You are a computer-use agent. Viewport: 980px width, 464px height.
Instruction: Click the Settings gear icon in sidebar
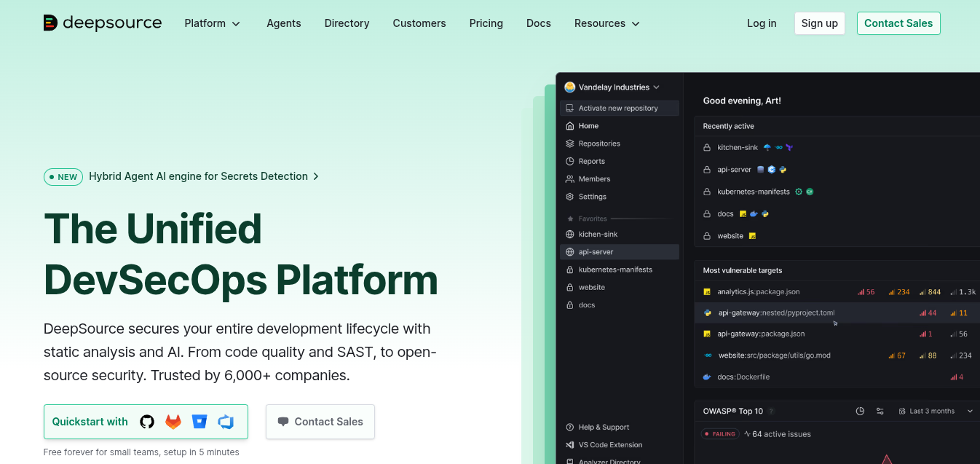coord(570,197)
